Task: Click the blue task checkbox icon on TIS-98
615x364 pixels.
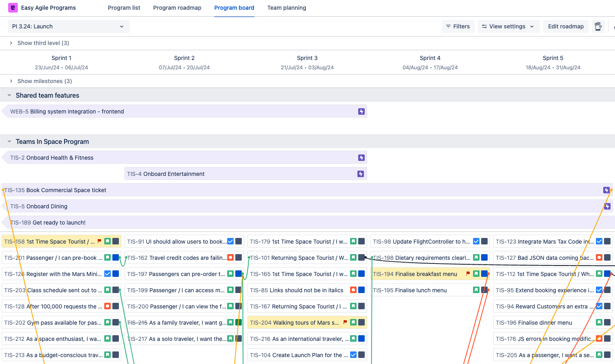Action: pyautogui.click(x=476, y=242)
